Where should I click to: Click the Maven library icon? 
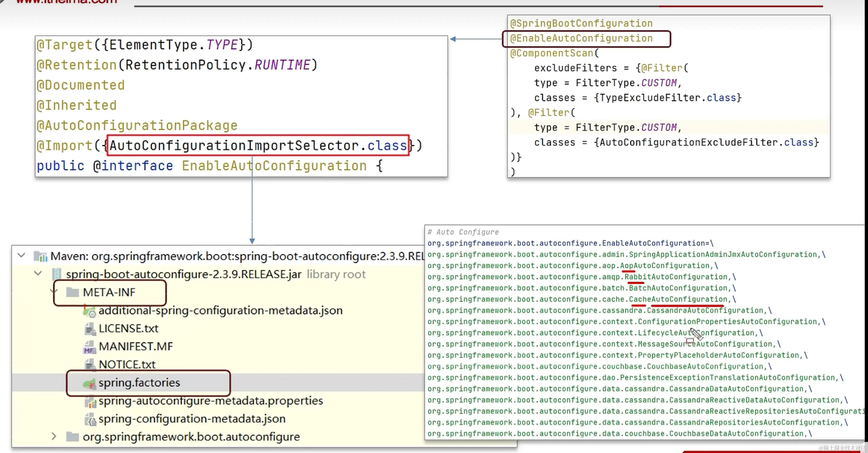pos(40,256)
